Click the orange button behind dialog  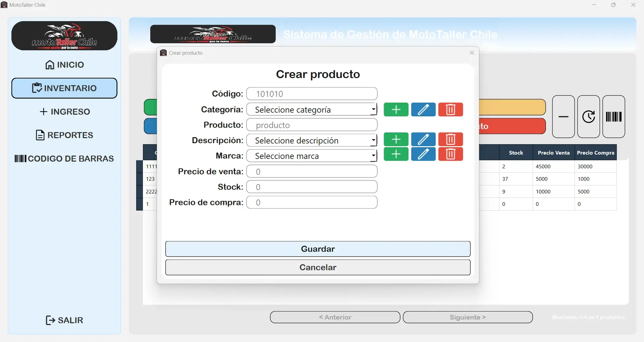(512, 107)
